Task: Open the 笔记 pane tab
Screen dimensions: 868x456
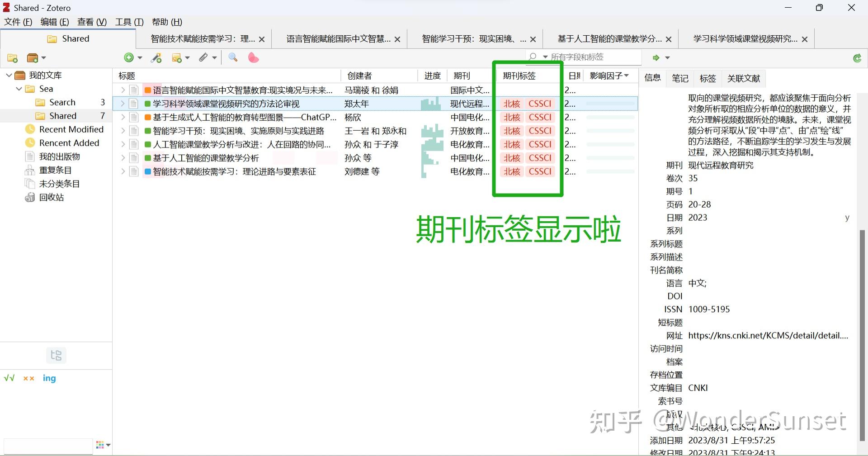Action: 680,78
